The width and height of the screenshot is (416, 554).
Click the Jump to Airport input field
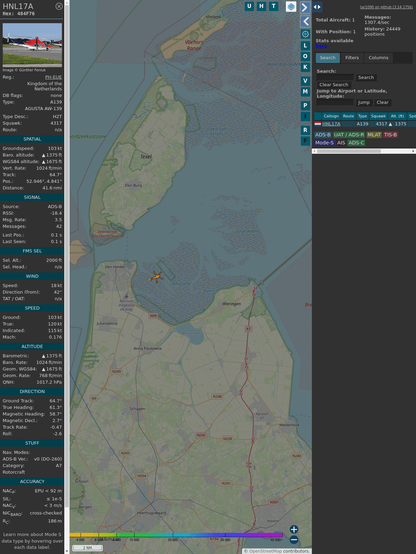(x=335, y=102)
